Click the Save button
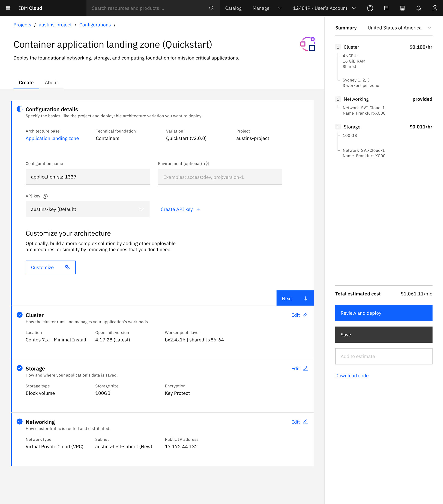Screen dimensions: 443x504 click(x=384, y=335)
